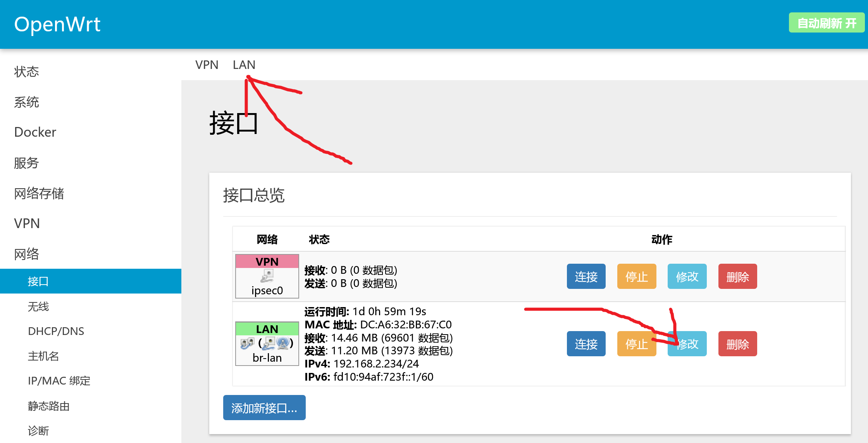Click 停止 for the LAN interface
Image resolution: width=868 pixels, height=443 pixels.
tap(637, 344)
